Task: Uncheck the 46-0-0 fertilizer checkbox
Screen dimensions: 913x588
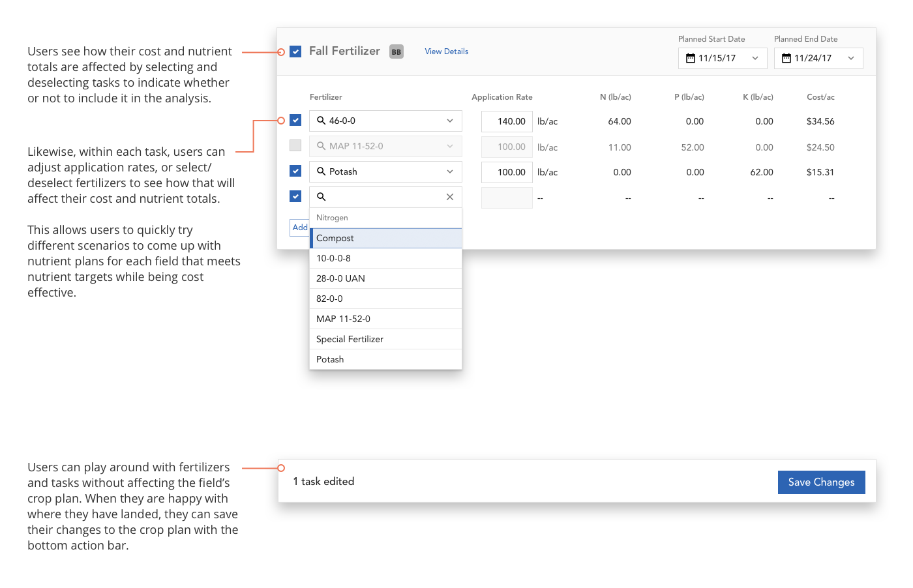Action: 295,120
